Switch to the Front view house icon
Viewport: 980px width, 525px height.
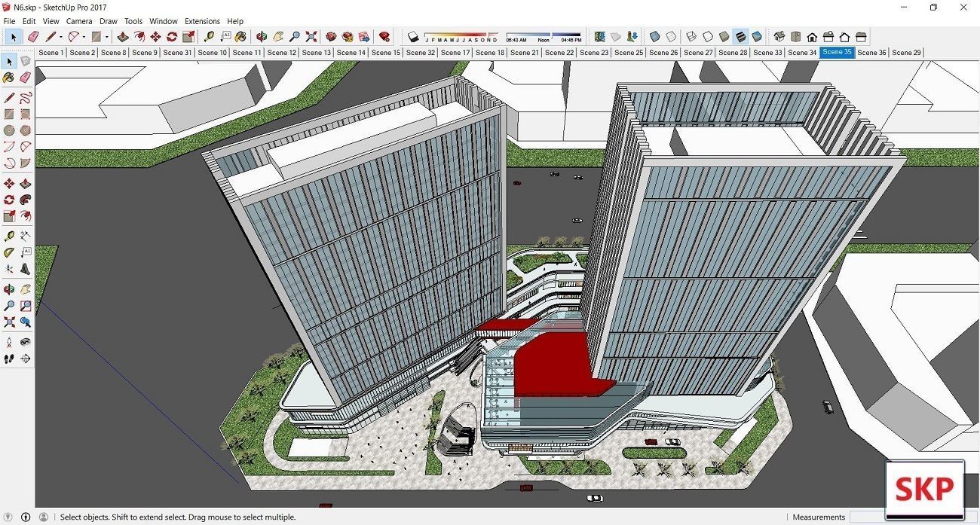point(812,36)
